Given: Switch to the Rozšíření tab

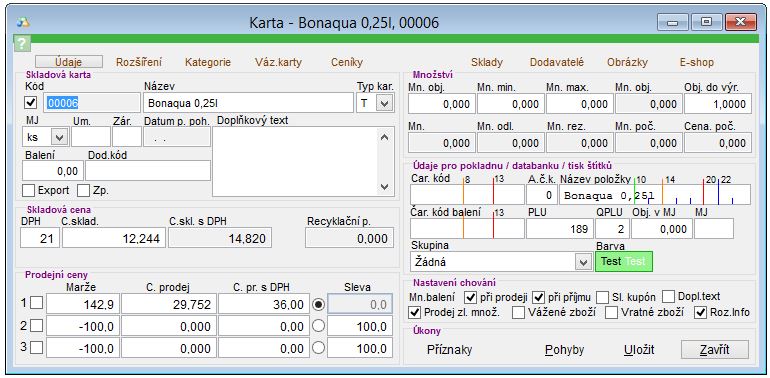Looking at the screenshot, I should pos(139,62).
